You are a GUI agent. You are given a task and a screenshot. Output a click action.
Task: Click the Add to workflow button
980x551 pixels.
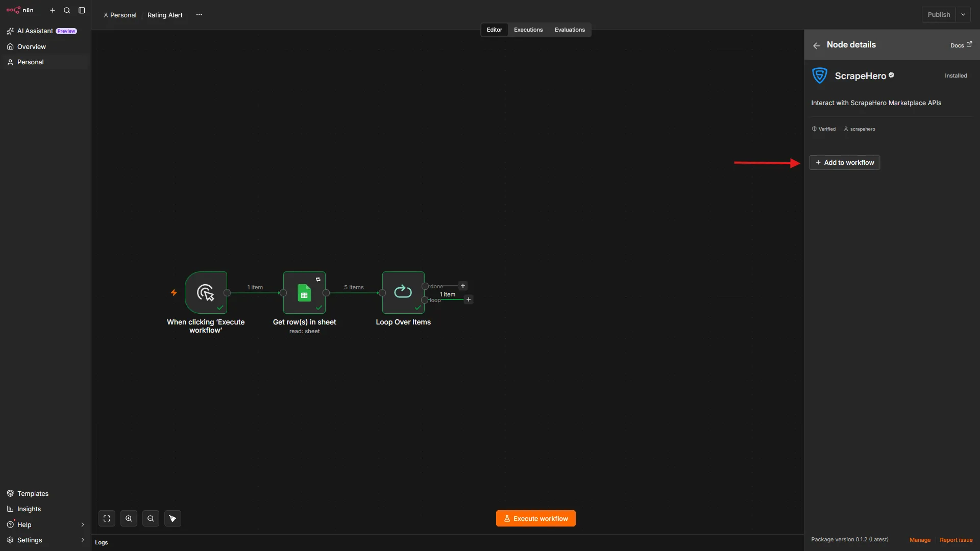[845, 162]
